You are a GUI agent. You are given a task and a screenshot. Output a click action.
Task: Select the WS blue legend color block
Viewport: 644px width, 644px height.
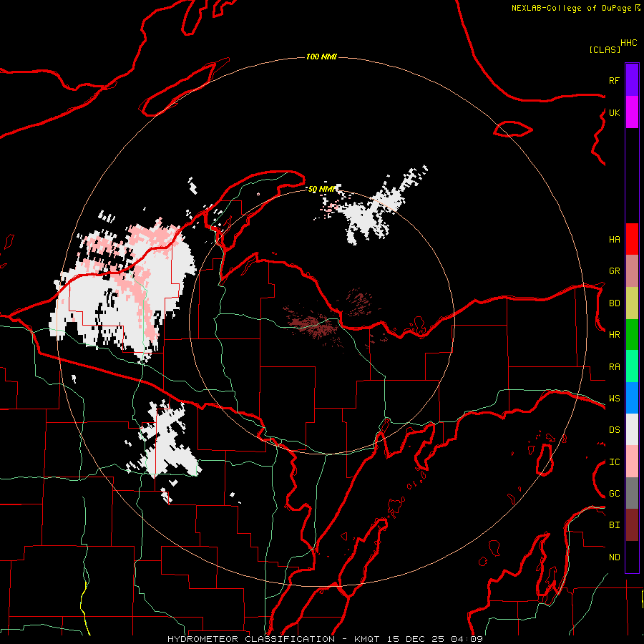tap(632, 398)
